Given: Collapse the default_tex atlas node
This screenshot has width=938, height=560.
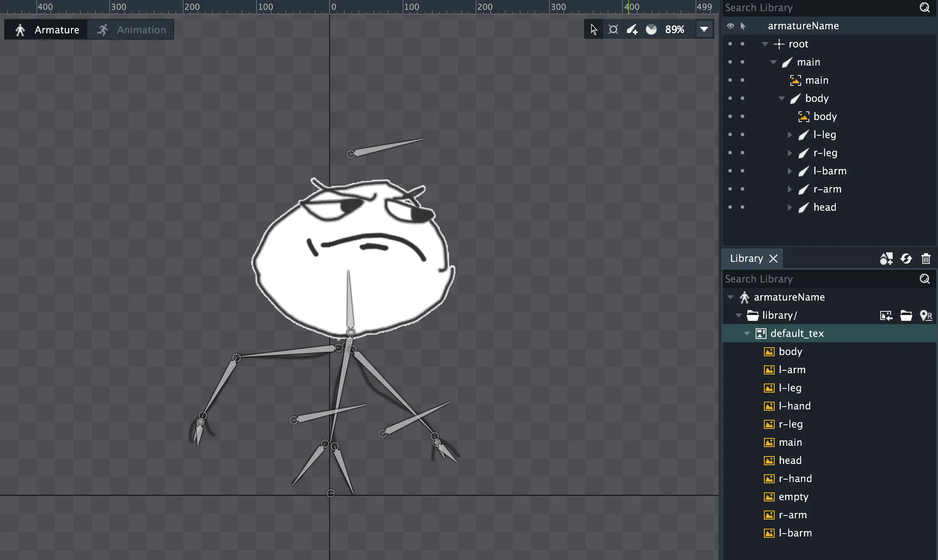Looking at the screenshot, I should [x=747, y=334].
